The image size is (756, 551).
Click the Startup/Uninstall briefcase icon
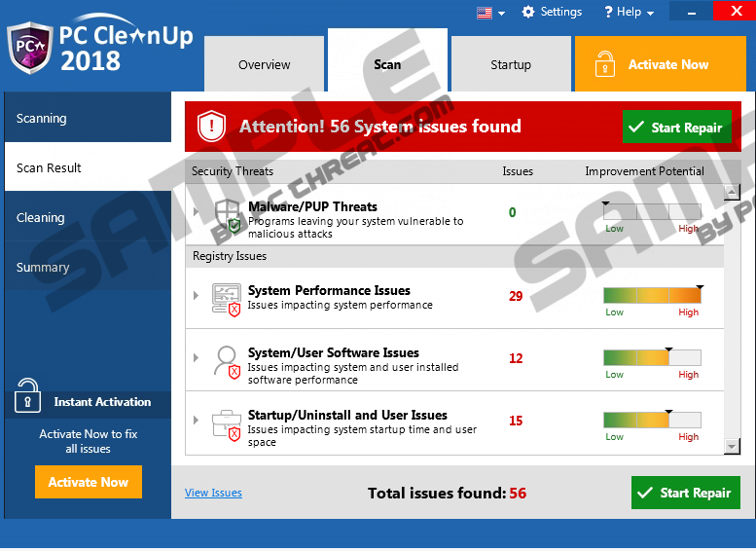[227, 424]
